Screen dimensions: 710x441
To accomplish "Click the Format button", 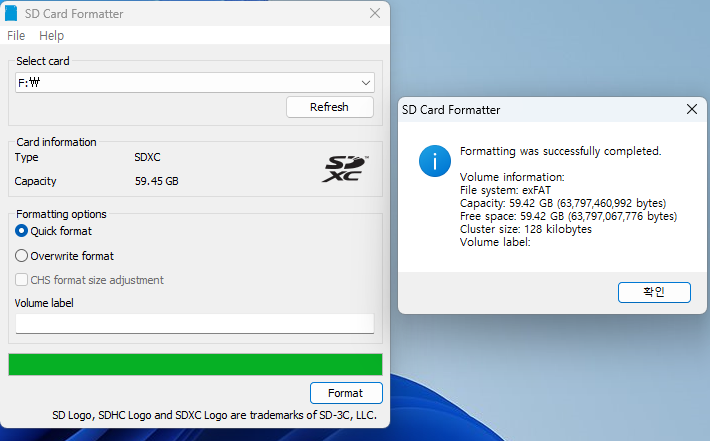I will pyautogui.click(x=346, y=393).
